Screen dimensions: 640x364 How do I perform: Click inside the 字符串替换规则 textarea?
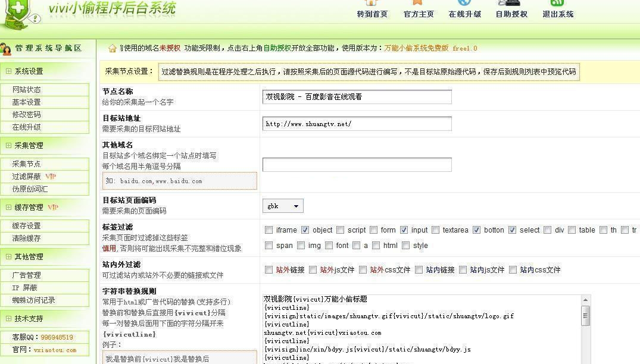422,329
